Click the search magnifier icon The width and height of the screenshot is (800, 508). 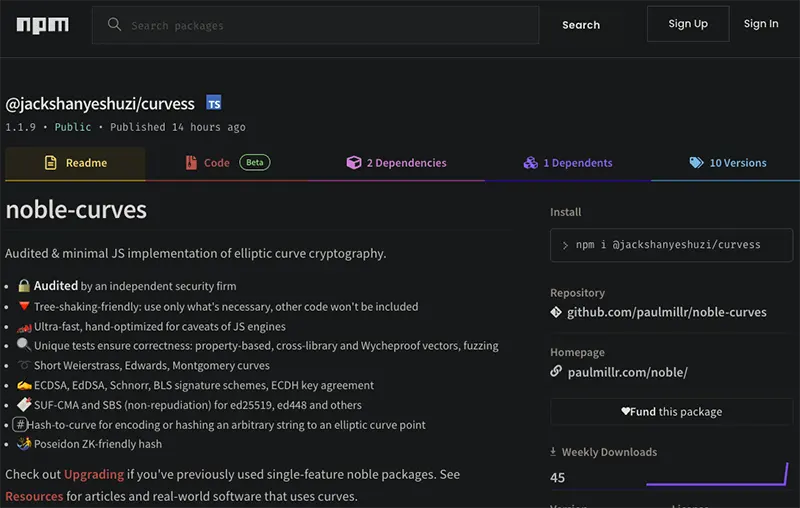pos(114,24)
